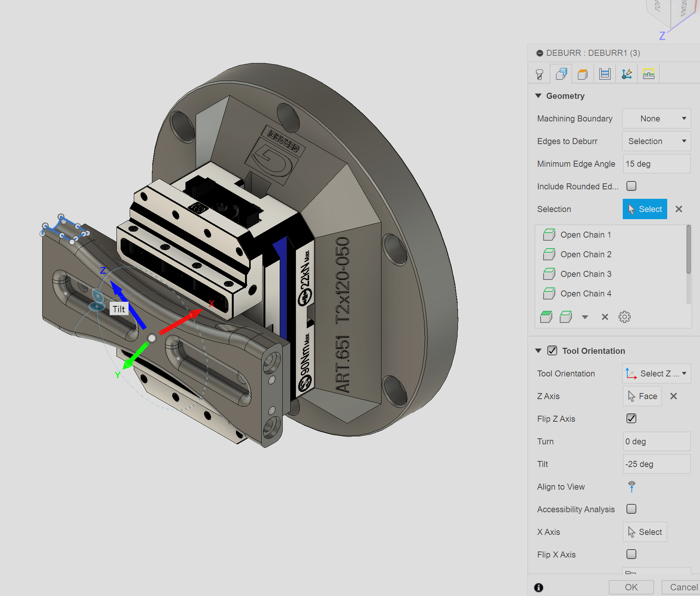Click the Align to View probe icon
Viewport: 700px width, 596px height.
tap(631, 487)
